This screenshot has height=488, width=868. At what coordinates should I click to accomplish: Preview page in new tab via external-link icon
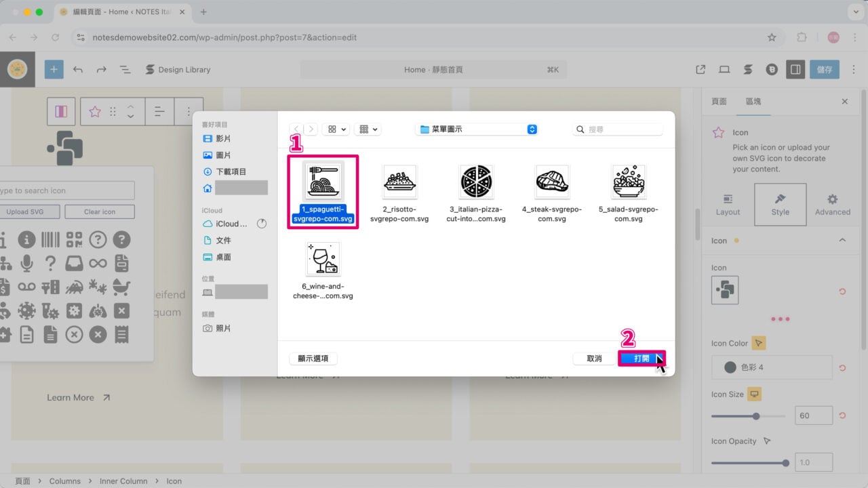(x=701, y=69)
